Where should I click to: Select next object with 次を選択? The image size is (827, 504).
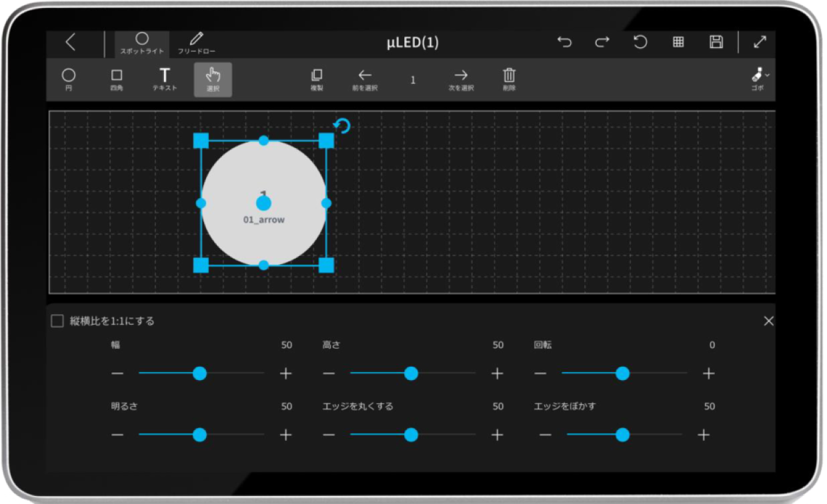coord(461,79)
